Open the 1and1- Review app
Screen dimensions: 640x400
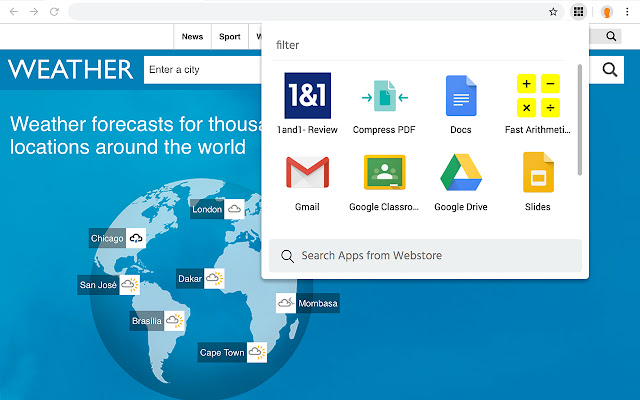click(307, 96)
